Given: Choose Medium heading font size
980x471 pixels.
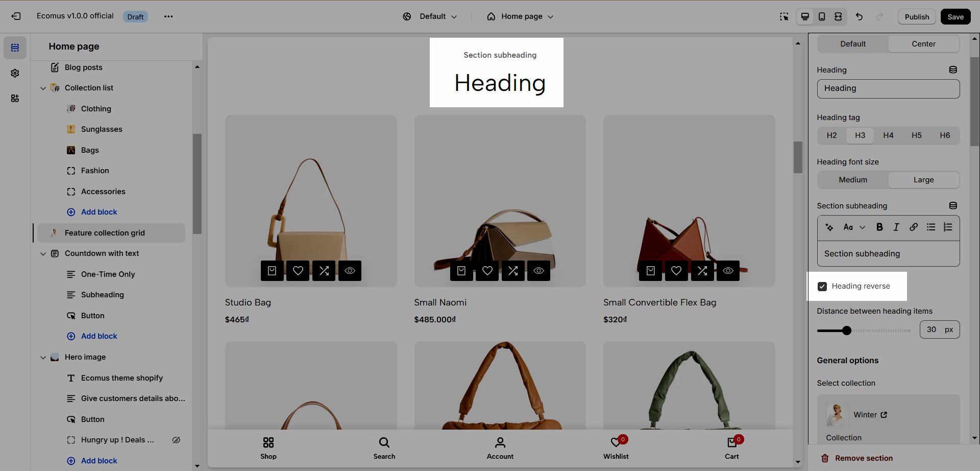Looking at the screenshot, I should tap(853, 180).
